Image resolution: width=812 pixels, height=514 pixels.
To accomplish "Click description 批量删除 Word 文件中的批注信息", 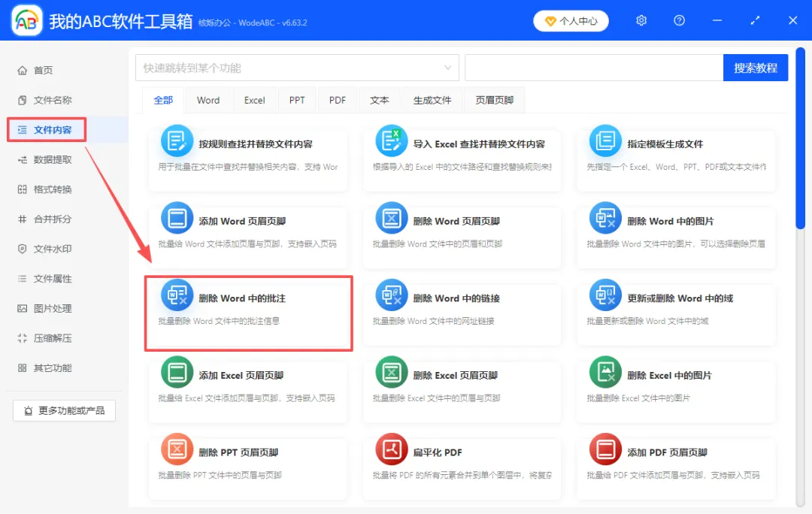I will 219,321.
